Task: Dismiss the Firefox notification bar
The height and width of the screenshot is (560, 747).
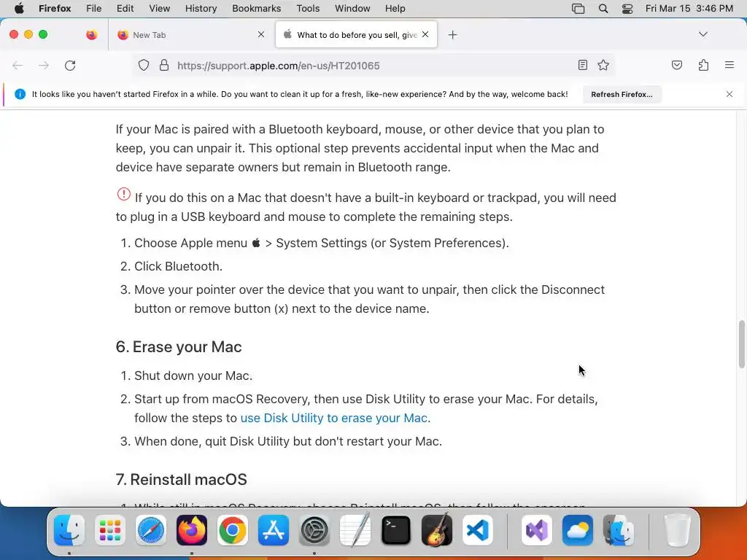Action: 729,94
